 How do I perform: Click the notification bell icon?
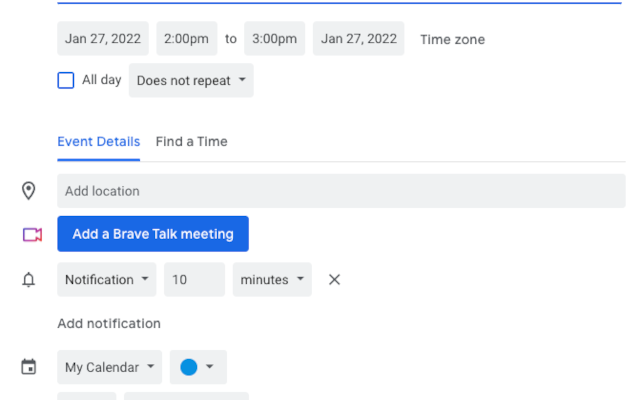coord(29,280)
